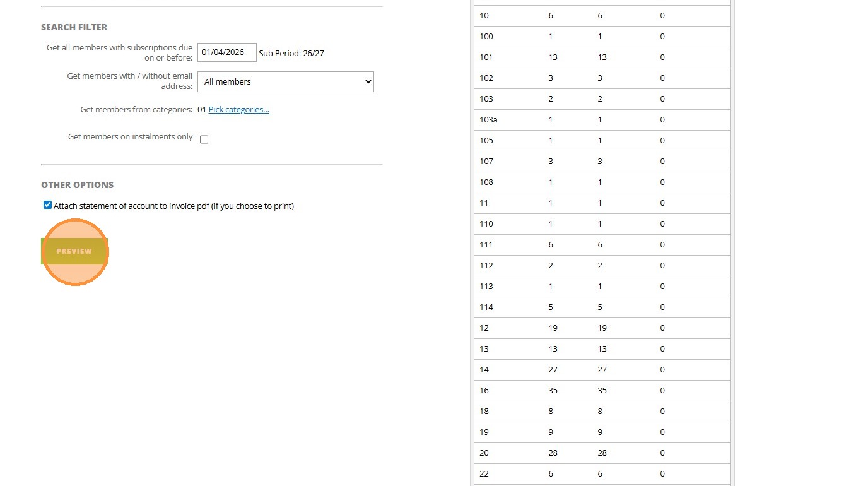Expand the All members email dropdown
868x486 pixels.
pyautogui.click(x=285, y=82)
